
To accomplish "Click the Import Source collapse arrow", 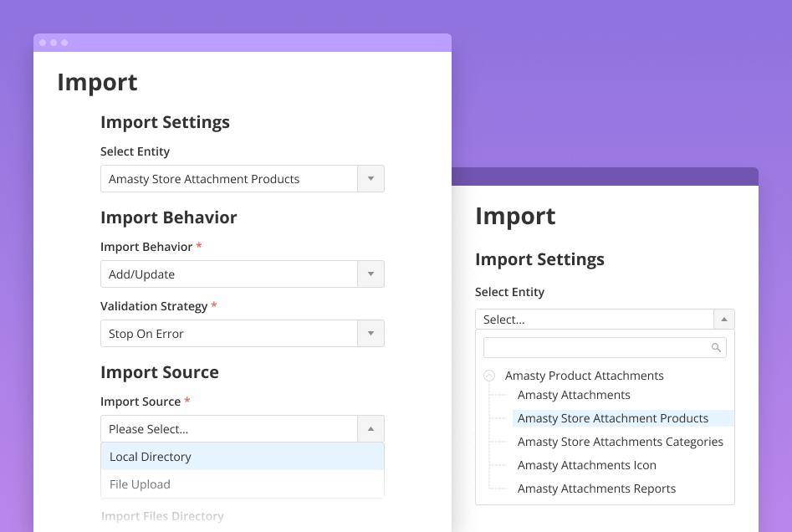I will coord(370,427).
